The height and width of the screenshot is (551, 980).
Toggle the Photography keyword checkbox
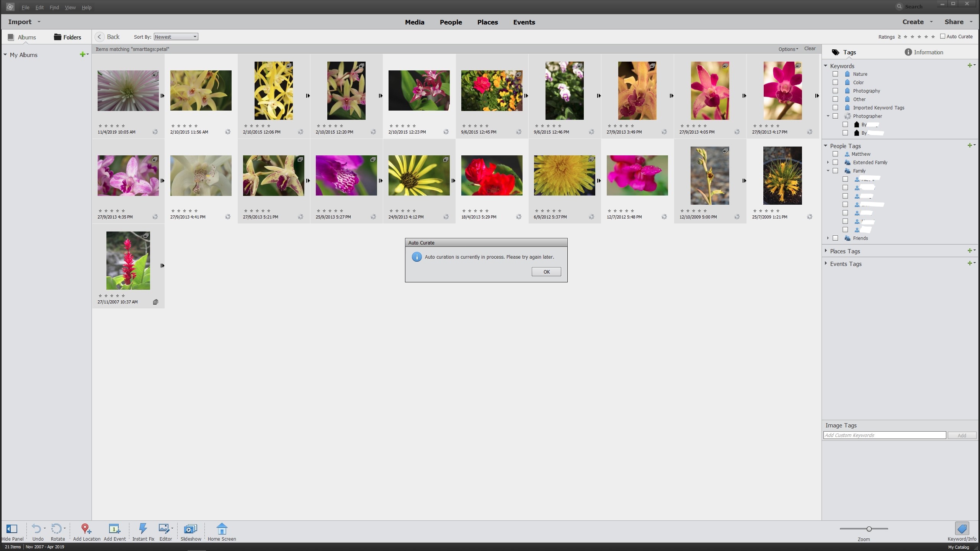835,91
